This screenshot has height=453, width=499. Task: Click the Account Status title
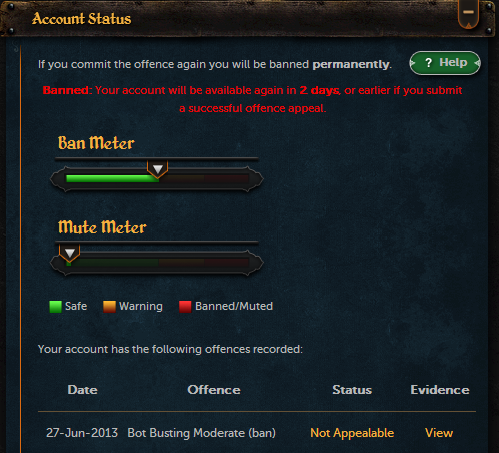[81, 19]
